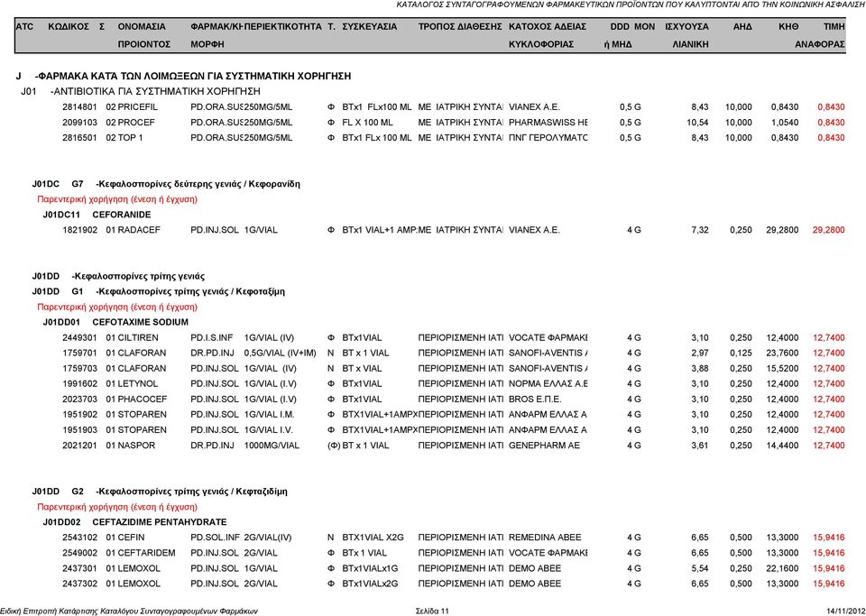This screenshot has height=616, width=866.
Task: Click the holder BROS Ε.Π.Ε.
Action: click(x=535, y=400)
